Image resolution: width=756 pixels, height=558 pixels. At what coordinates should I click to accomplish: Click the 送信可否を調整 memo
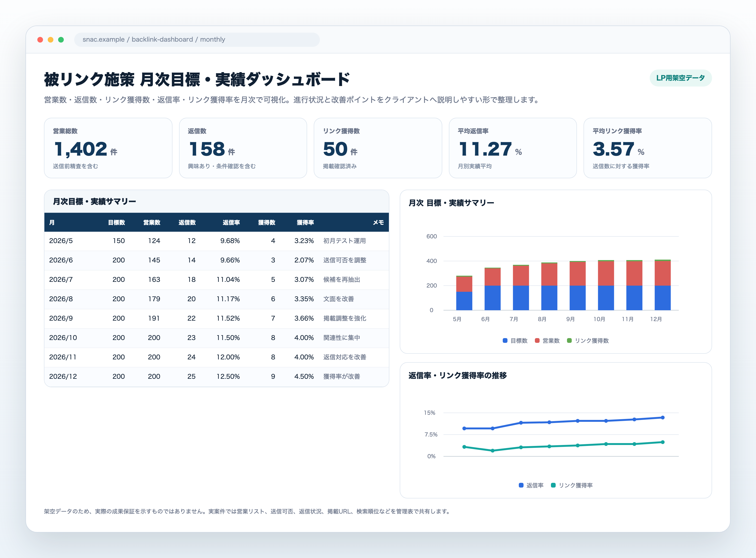pos(345,260)
